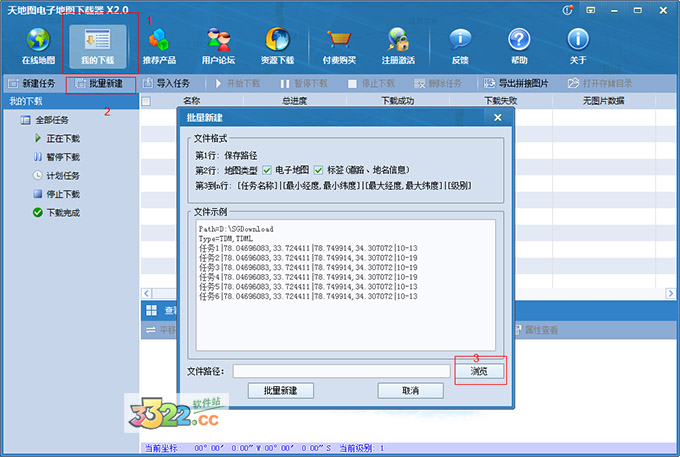
Task: Select 正在下载 in the task tree
Action: pyautogui.click(x=57, y=138)
